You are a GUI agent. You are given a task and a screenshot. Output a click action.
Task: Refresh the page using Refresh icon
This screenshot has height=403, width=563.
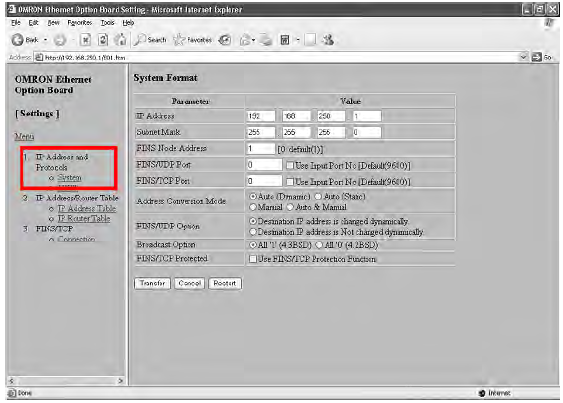pos(103,40)
